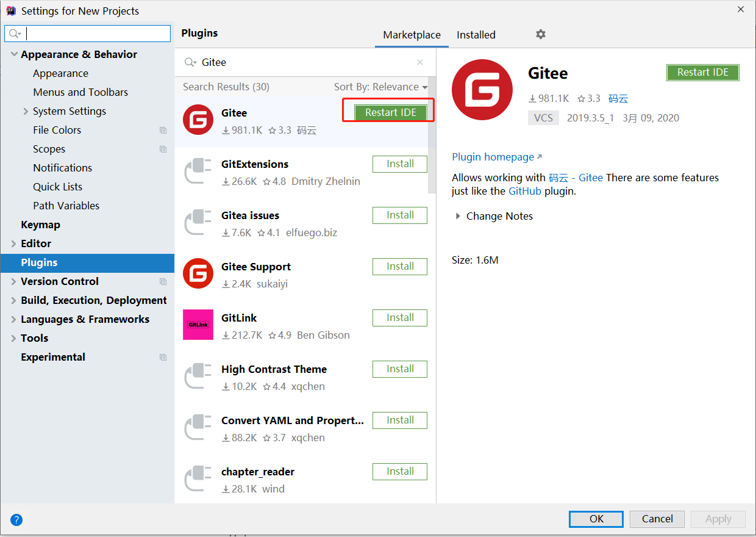756x537 pixels.
Task: Click Restart IDE in the details panel
Action: [703, 72]
